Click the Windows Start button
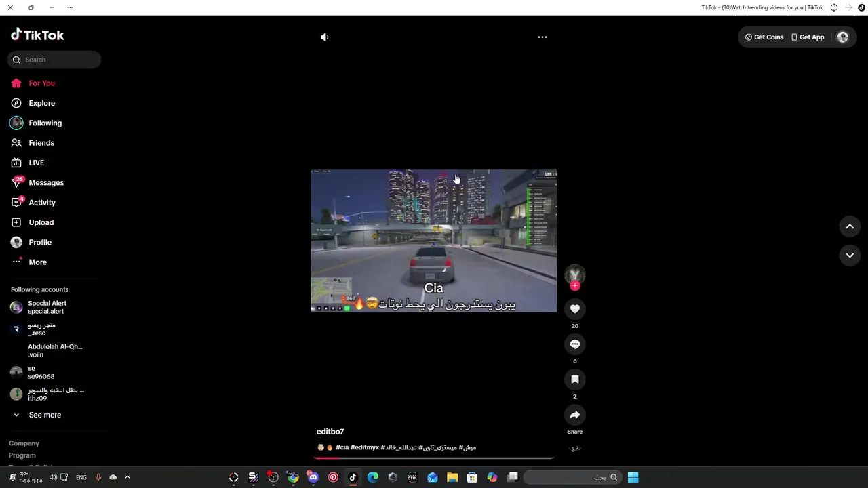Screen dimensions: 868x488 point(633,477)
